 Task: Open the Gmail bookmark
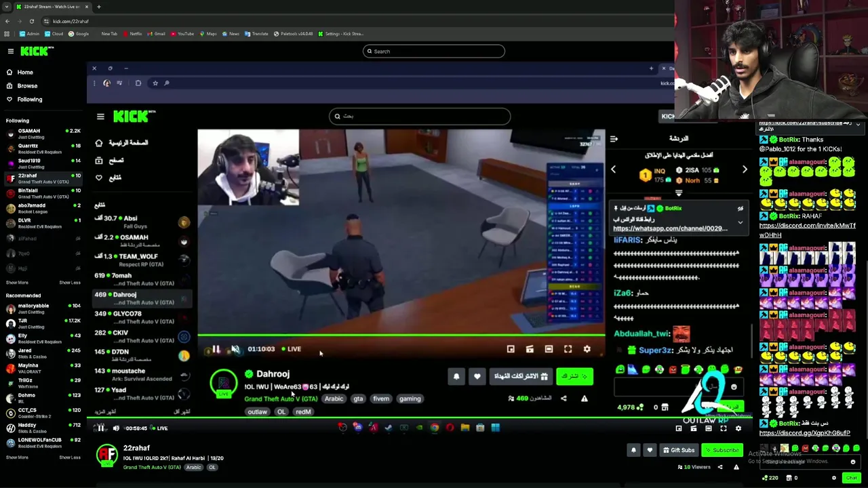(157, 34)
